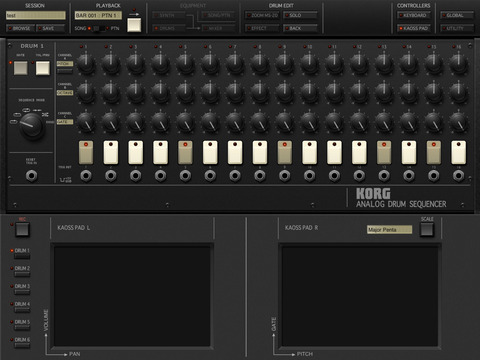Click the Channel A knob for step 16
The height and width of the screenshot is (360, 480).
click(459, 63)
